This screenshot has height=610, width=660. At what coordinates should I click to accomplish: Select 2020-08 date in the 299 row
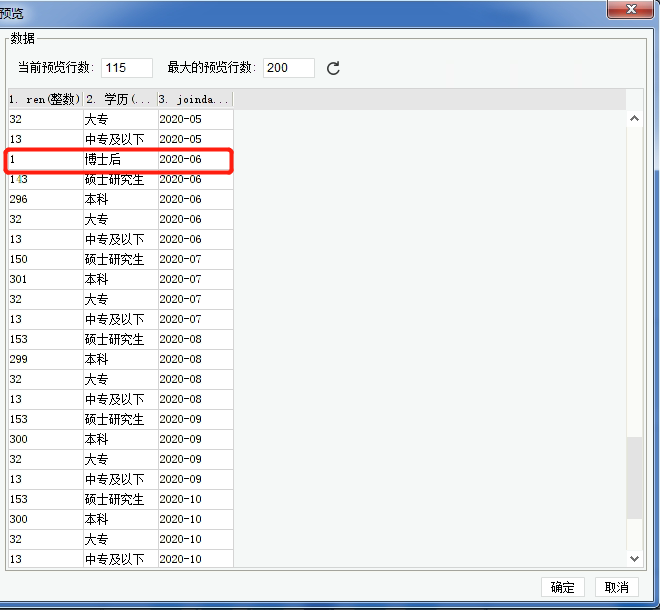tap(196, 359)
